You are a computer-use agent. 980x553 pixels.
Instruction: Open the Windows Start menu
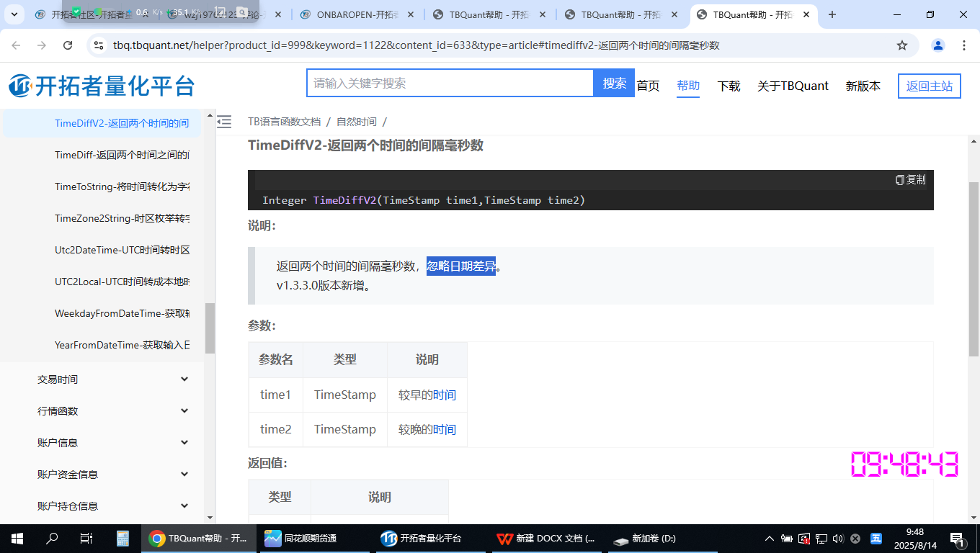[17, 538]
